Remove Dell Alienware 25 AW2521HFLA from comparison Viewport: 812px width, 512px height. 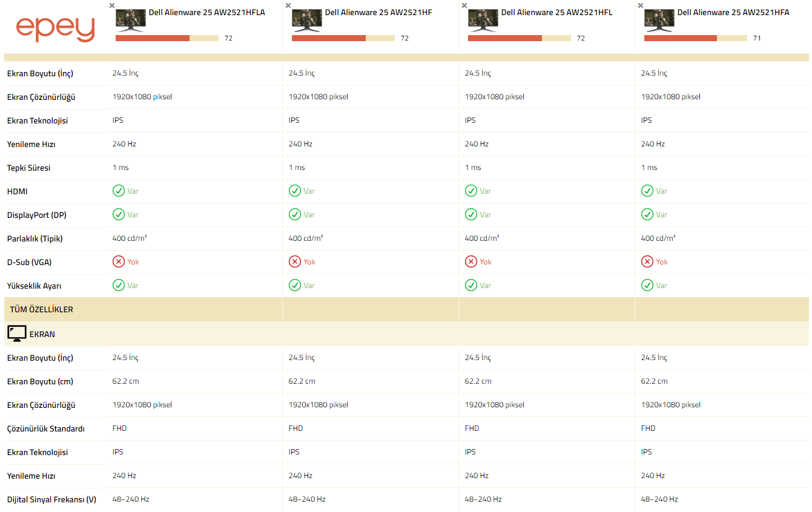tap(111, 5)
